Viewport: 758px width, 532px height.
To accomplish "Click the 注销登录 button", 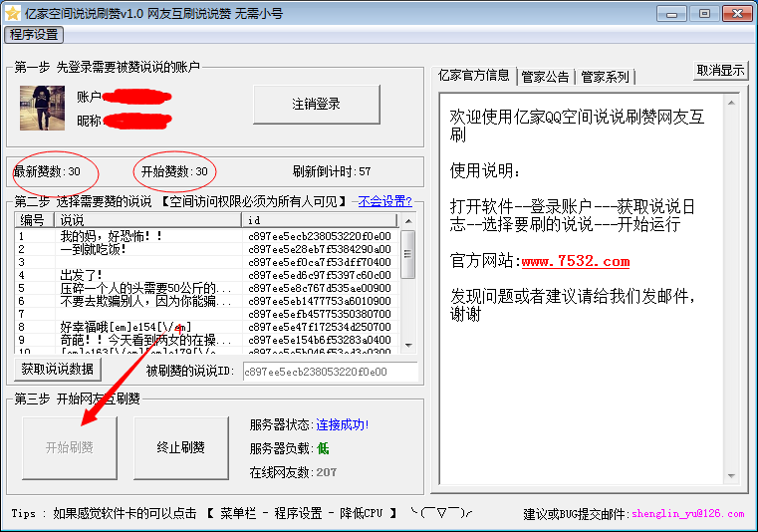I will point(317,104).
